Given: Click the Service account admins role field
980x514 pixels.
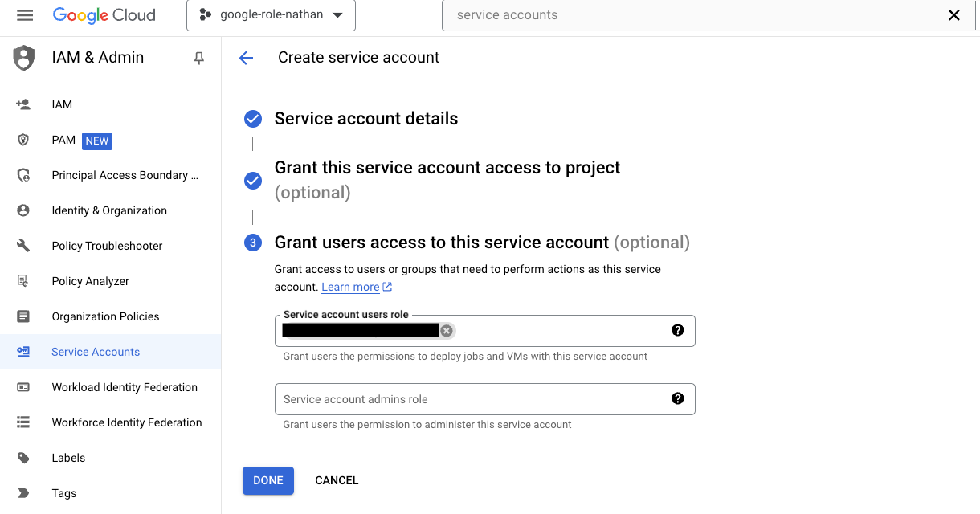Looking at the screenshot, I should point(484,399).
